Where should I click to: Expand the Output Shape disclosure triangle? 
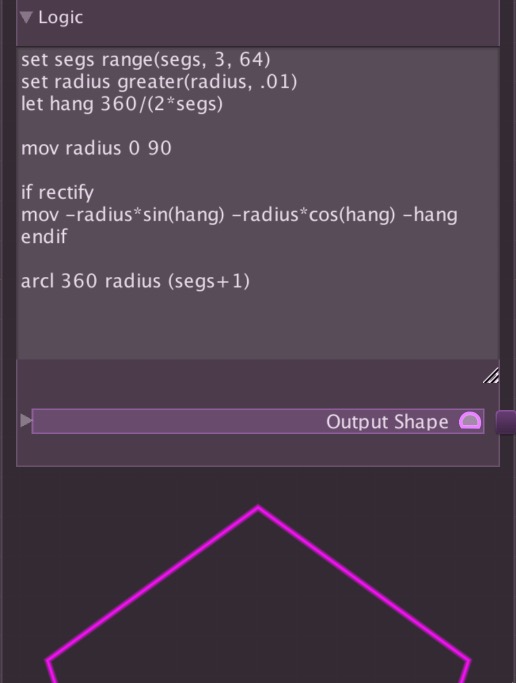26,420
